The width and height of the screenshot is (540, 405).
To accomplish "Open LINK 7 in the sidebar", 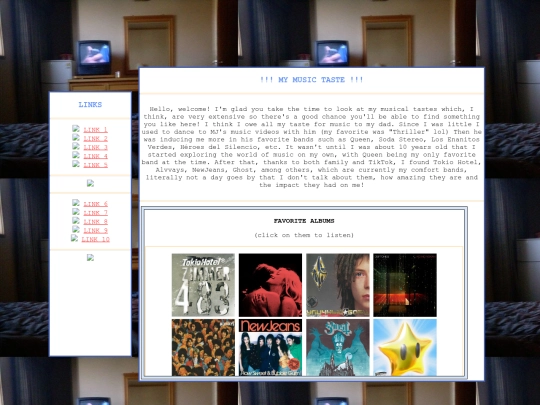I will coord(95,213).
